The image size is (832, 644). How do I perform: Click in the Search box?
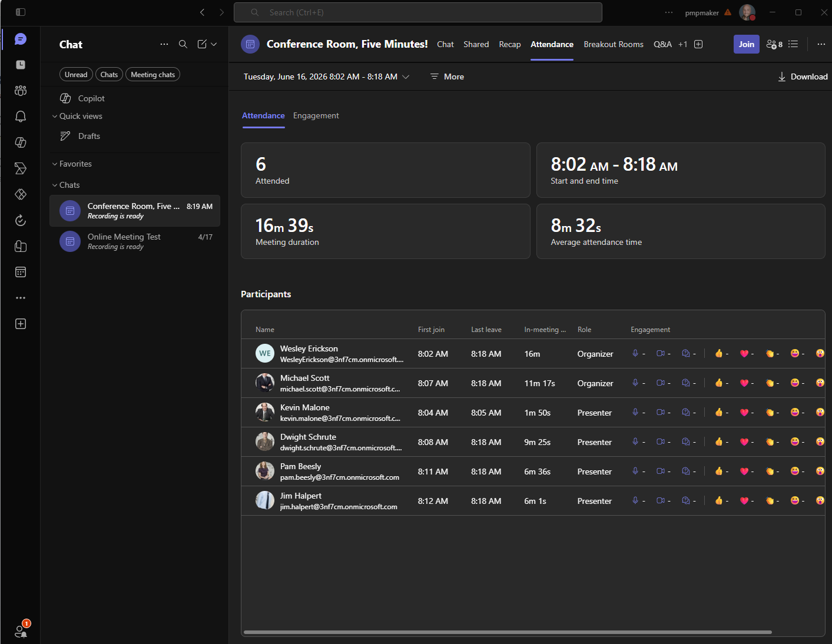click(418, 12)
